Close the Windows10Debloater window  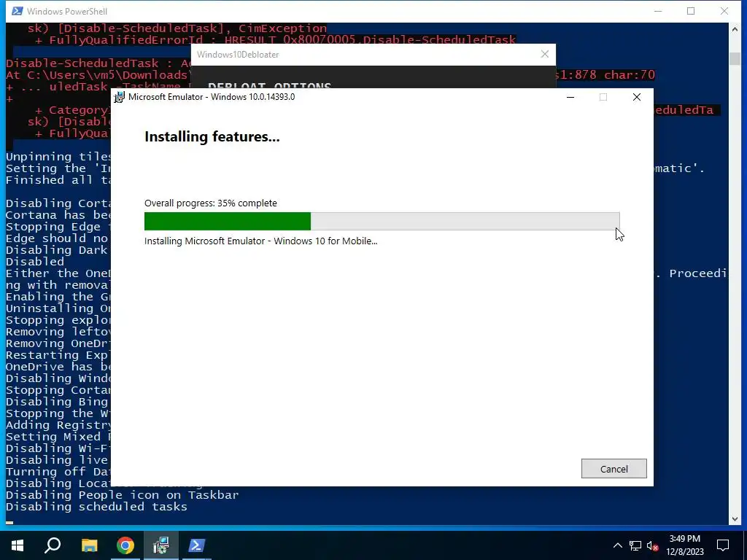[544, 54]
